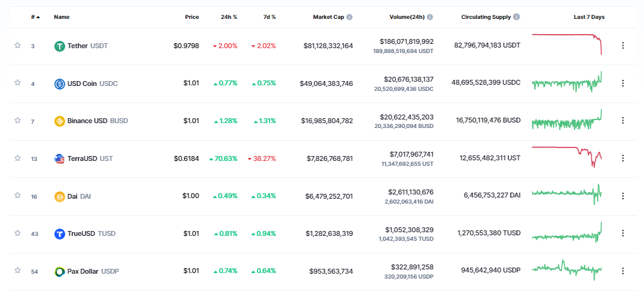The image size is (644, 295).
Task: Open TrueUSD's 7-day sparkline chart
Action: (567, 232)
